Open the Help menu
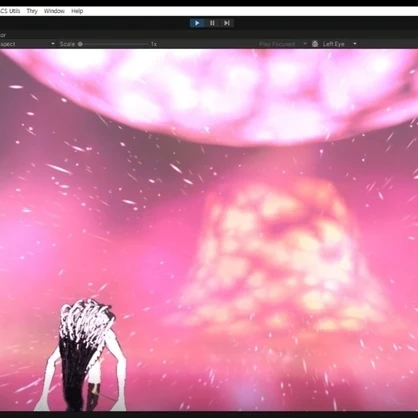Viewport: 418px width, 418px height. point(77,11)
